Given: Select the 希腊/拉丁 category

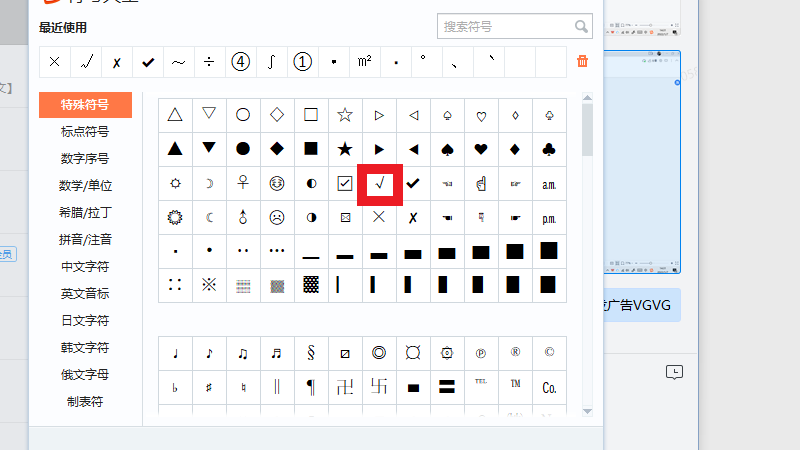Looking at the screenshot, I should (x=85, y=212).
